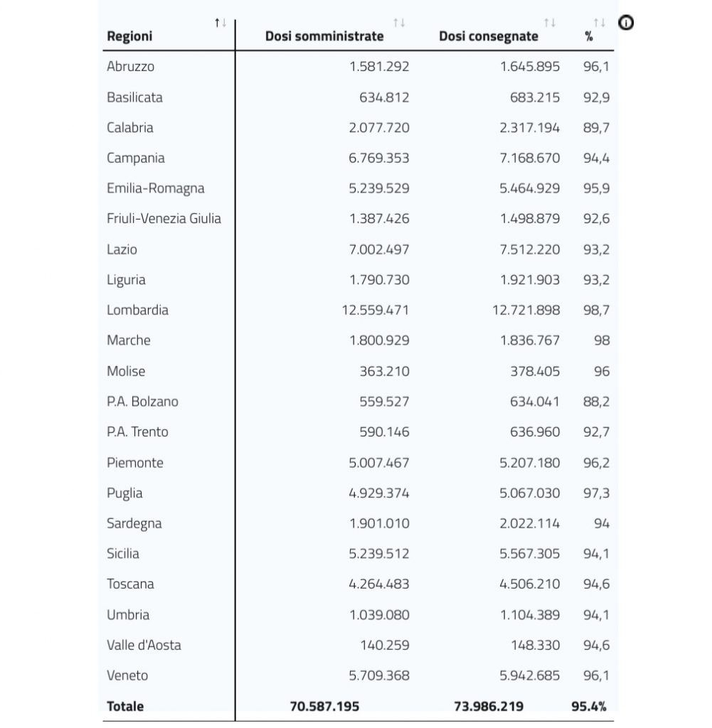Sort by percentage column arrows icon
Viewport: 712px width, 728px height.
(599, 22)
